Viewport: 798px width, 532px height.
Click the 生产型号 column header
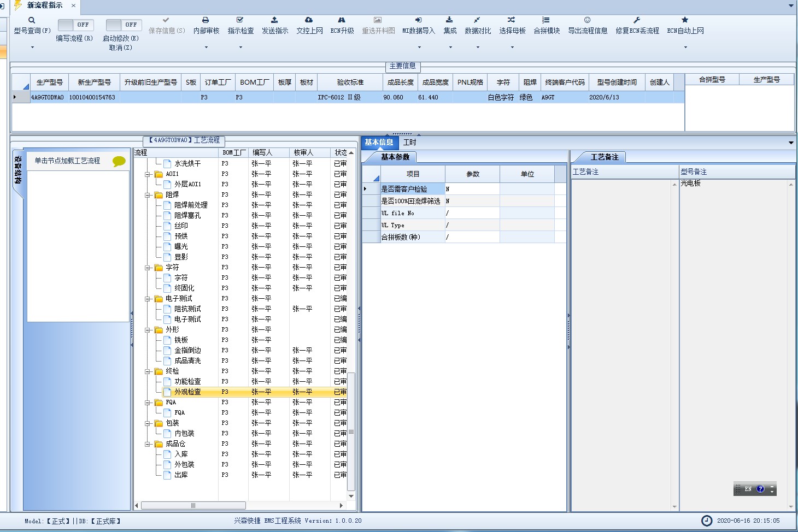pos(49,82)
